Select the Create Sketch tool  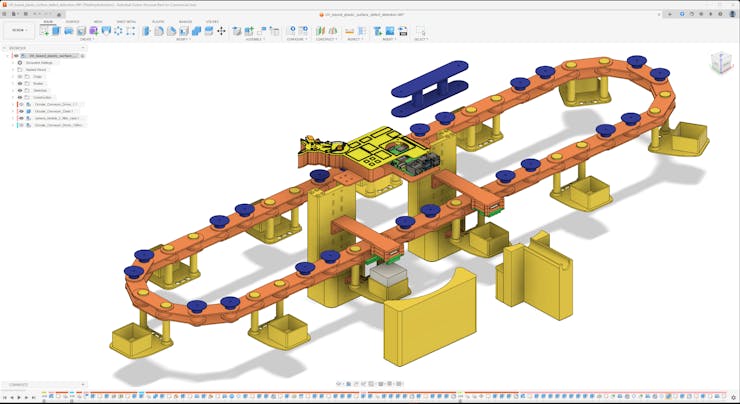pyautogui.click(x=44, y=31)
